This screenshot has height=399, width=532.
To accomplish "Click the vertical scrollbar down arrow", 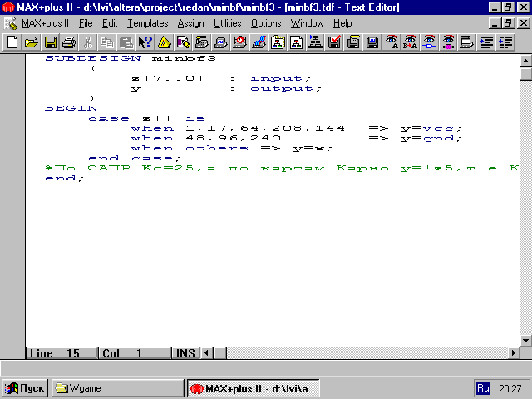I will pos(525,340).
